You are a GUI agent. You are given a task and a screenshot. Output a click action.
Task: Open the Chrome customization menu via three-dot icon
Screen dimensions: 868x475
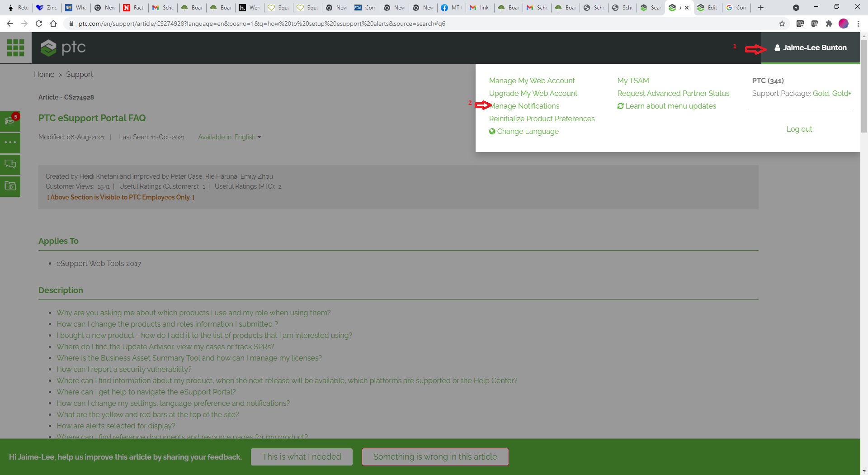859,24
